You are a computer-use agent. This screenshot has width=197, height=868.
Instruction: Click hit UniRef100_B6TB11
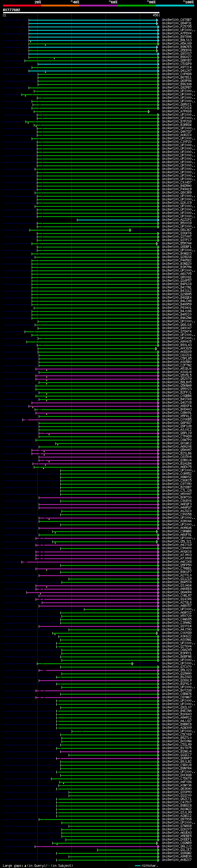[x=177, y=78]
